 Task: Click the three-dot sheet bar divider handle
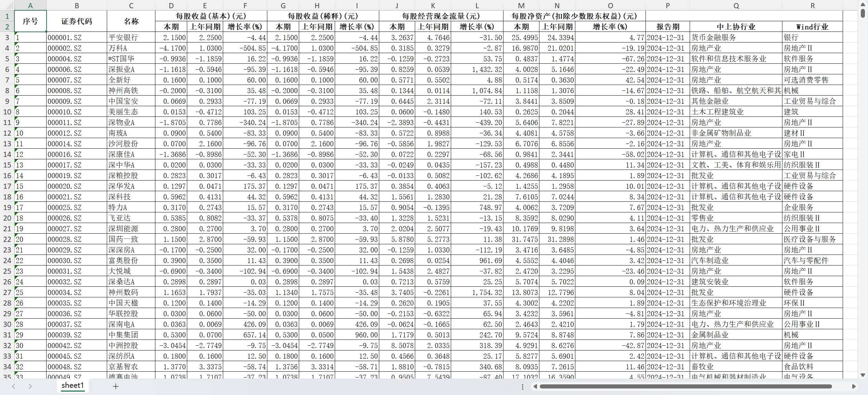pos(522,387)
